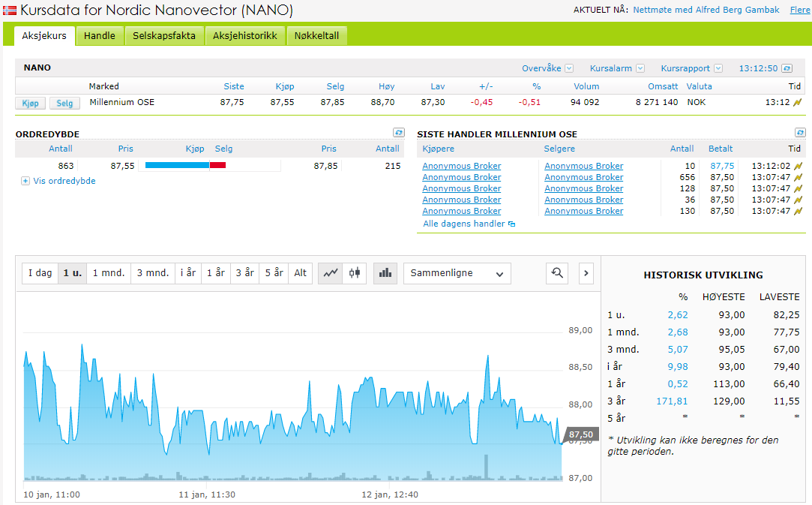
Task: Select candlestick chart view icon
Action: click(355, 273)
